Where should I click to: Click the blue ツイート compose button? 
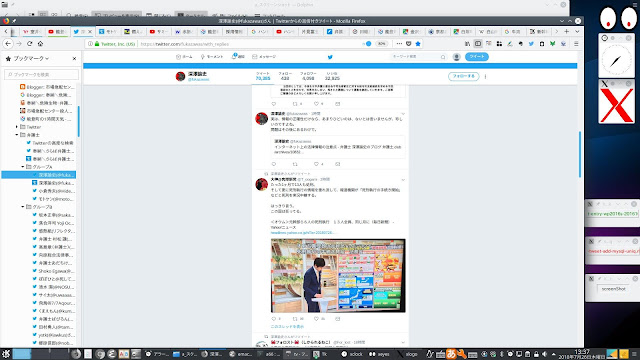pos(477,57)
